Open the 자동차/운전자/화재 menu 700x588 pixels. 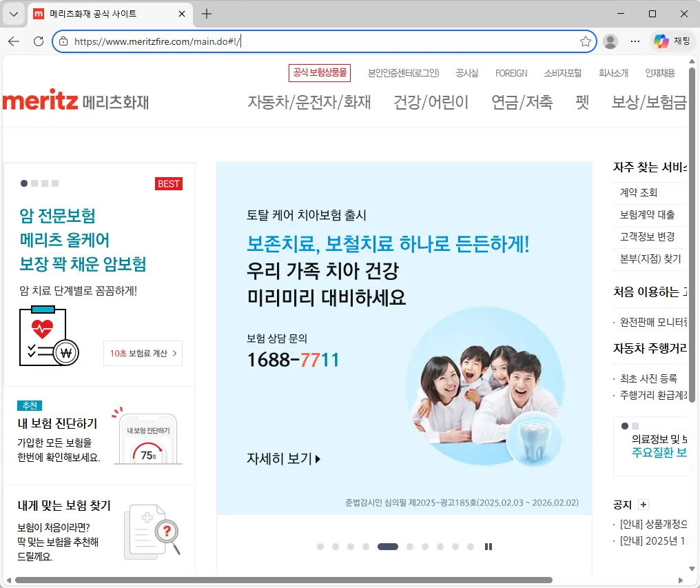click(309, 102)
